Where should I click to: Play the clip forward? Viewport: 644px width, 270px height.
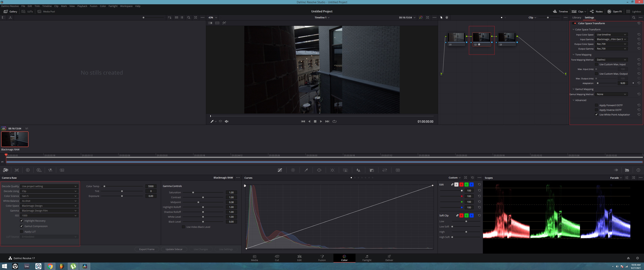click(x=321, y=121)
